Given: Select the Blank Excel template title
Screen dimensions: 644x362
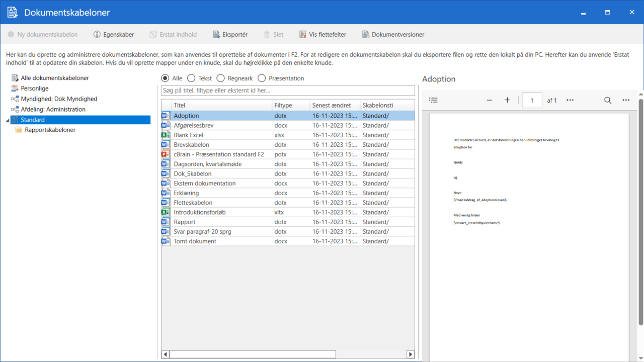Looking at the screenshot, I should pyautogui.click(x=188, y=135).
